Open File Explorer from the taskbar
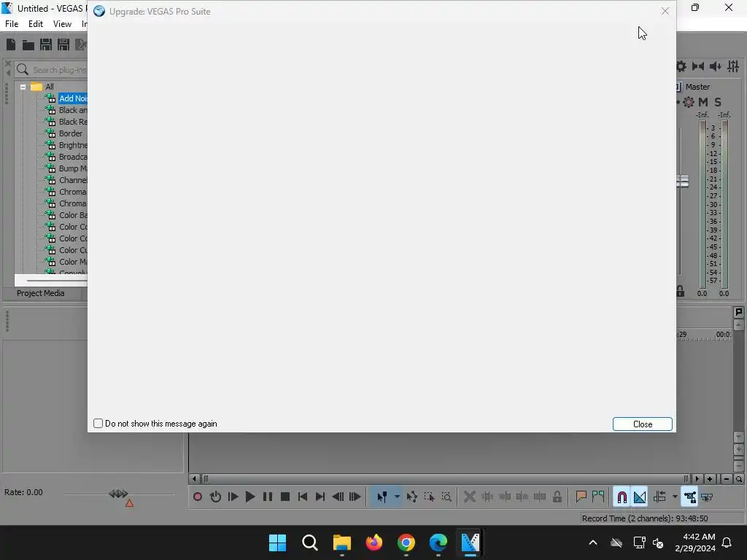The width and height of the screenshot is (747, 560). (x=341, y=542)
